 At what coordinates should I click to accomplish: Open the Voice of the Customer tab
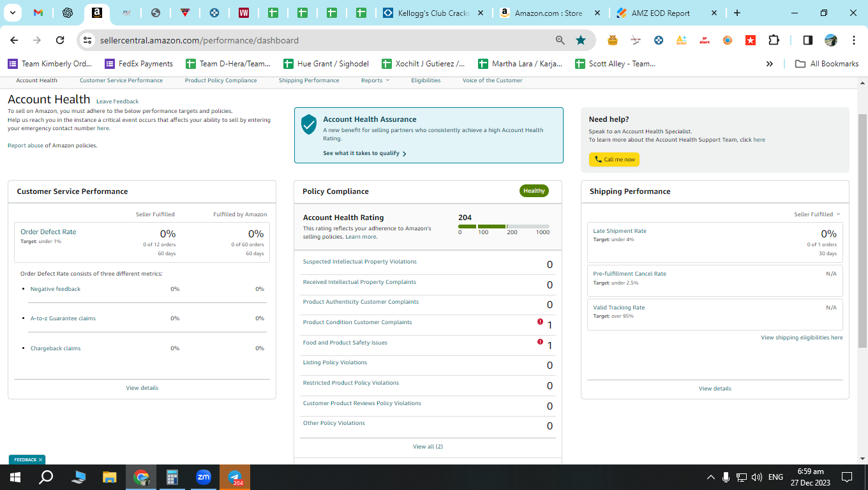tap(492, 80)
